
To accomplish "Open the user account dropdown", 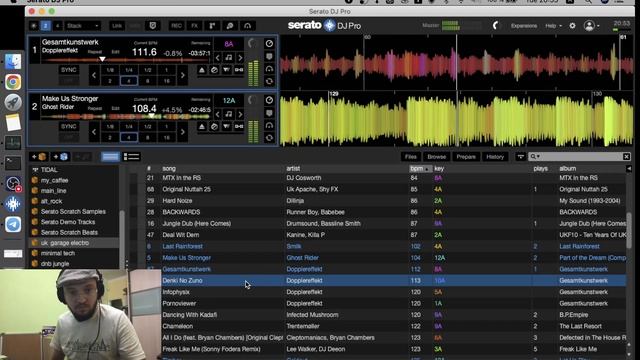I will pos(591,26).
